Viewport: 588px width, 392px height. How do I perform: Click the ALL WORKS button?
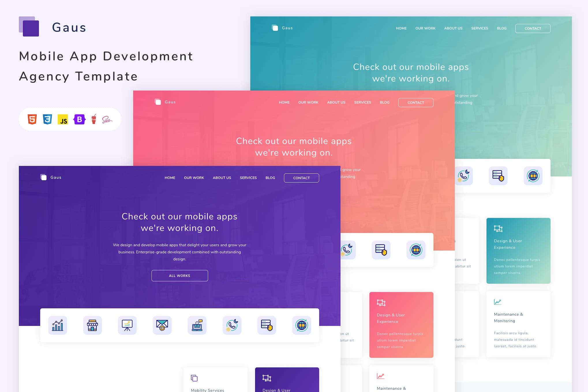point(179,276)
